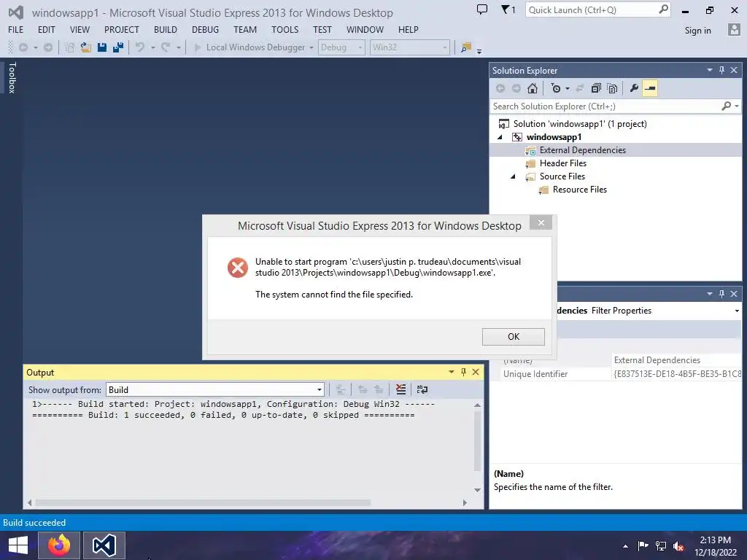Click the New Project toolbar icon
This screenshot has width=747, height=560.
(69, 47)
